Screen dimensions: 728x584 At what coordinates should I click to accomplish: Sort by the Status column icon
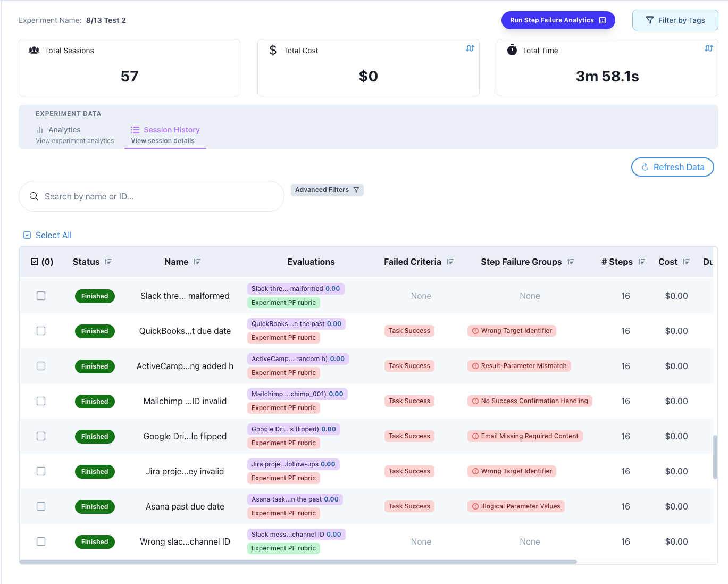coord(108,262)
